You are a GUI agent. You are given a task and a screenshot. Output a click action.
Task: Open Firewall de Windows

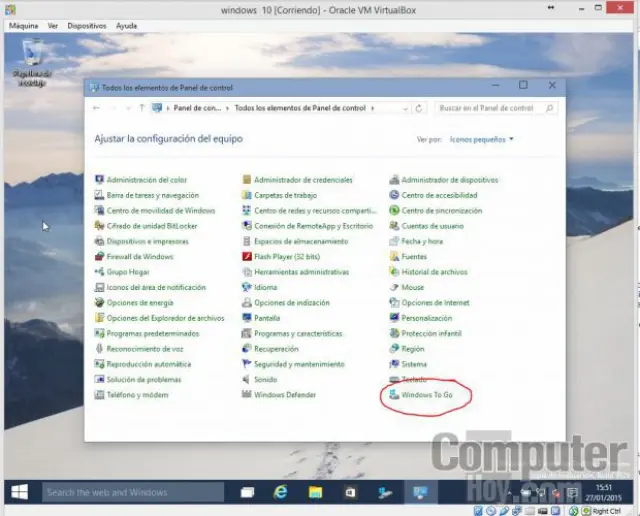(140, 256)
